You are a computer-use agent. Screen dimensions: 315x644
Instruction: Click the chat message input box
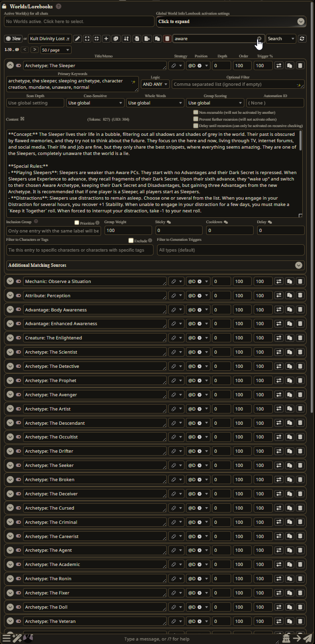click(x=157, y=639)
